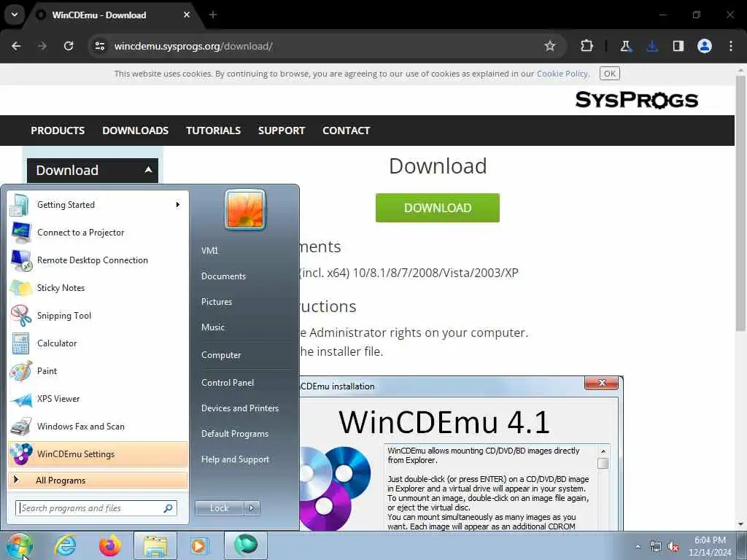
Task: Click the search magnifier in Start menu
Action: tap(169, 508)
